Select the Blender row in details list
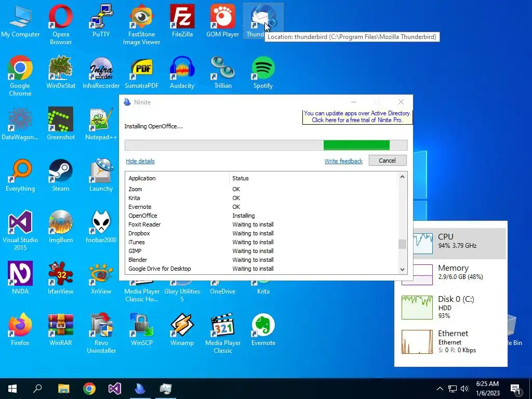 click(261, 260)
